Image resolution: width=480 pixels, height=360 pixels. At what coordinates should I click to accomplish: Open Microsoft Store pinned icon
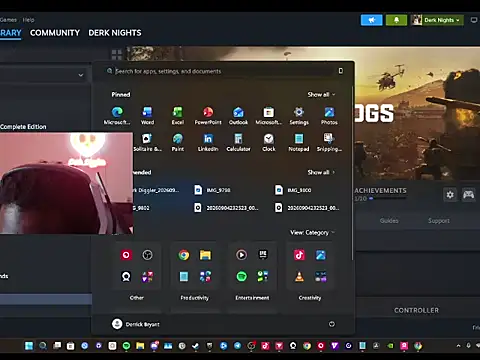click(x=269, y=116)
